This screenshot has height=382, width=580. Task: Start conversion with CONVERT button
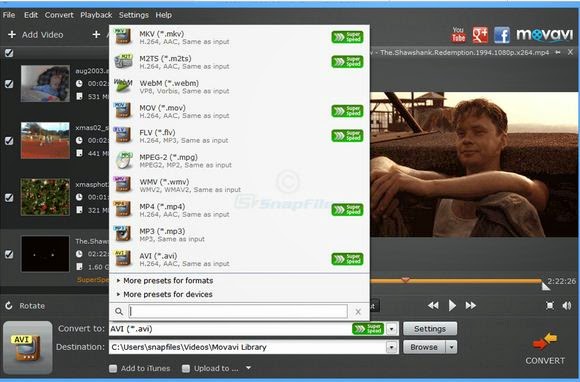545,349
